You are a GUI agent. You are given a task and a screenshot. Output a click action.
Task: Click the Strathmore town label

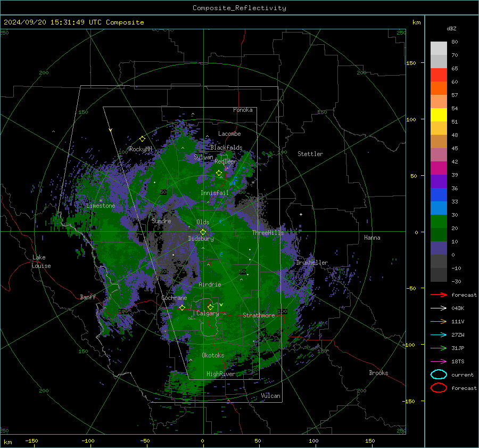coord(259,315)
